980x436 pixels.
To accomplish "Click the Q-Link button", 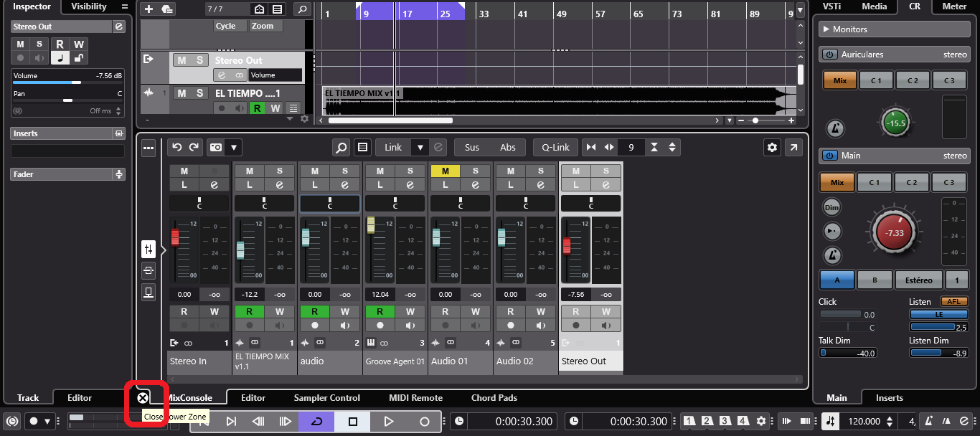I will click(x=555, y=148).
